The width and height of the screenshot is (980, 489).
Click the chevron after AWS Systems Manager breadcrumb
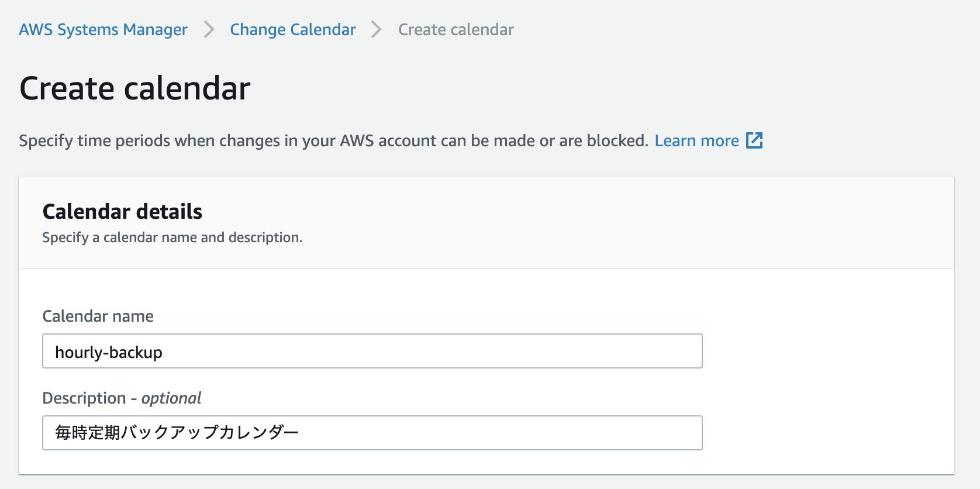click(x=208, y=29)
